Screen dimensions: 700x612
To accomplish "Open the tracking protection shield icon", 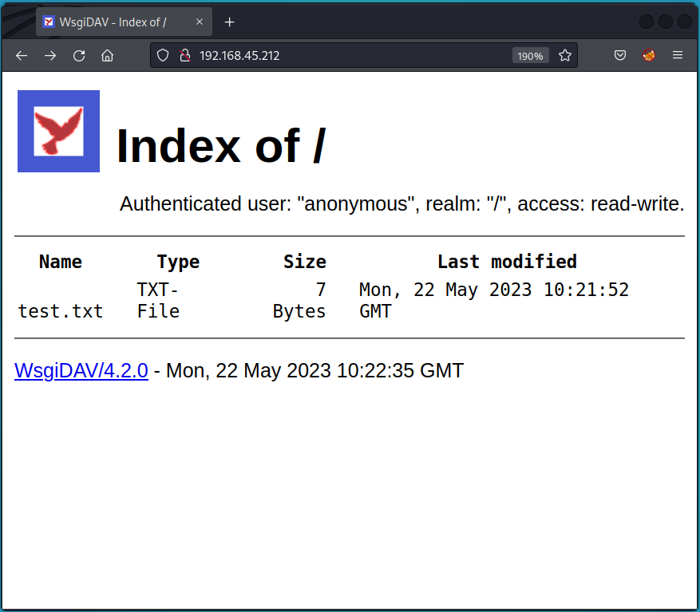I will pyautogui.click(x=164, y=56).
